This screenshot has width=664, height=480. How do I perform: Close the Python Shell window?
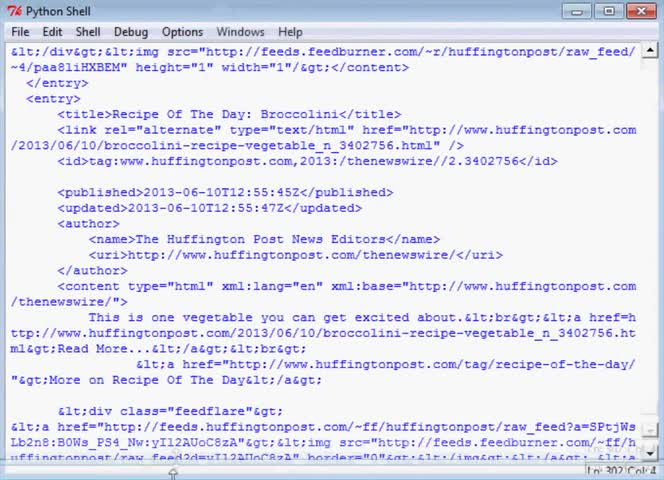pyautogui.click(x=641, y=11)
